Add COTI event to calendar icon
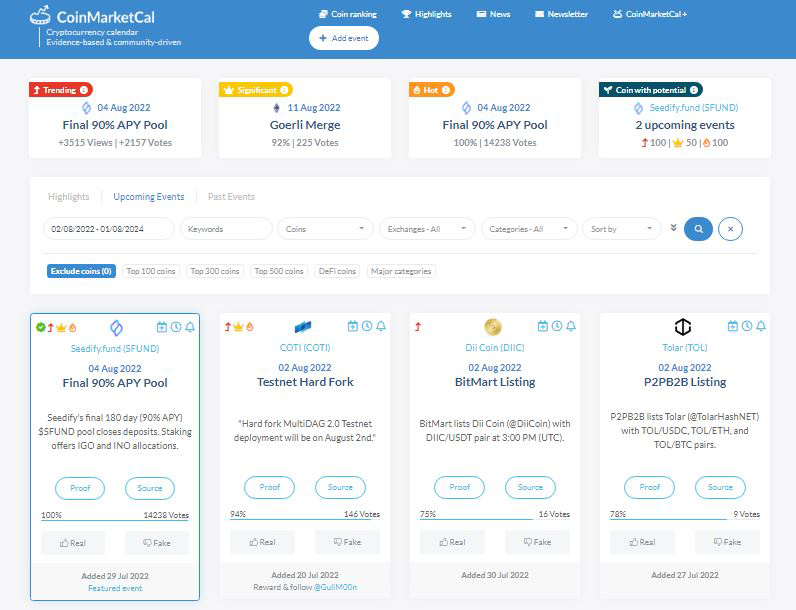The width and height of the screenshot is (796, 610). [x=352, y=326]
